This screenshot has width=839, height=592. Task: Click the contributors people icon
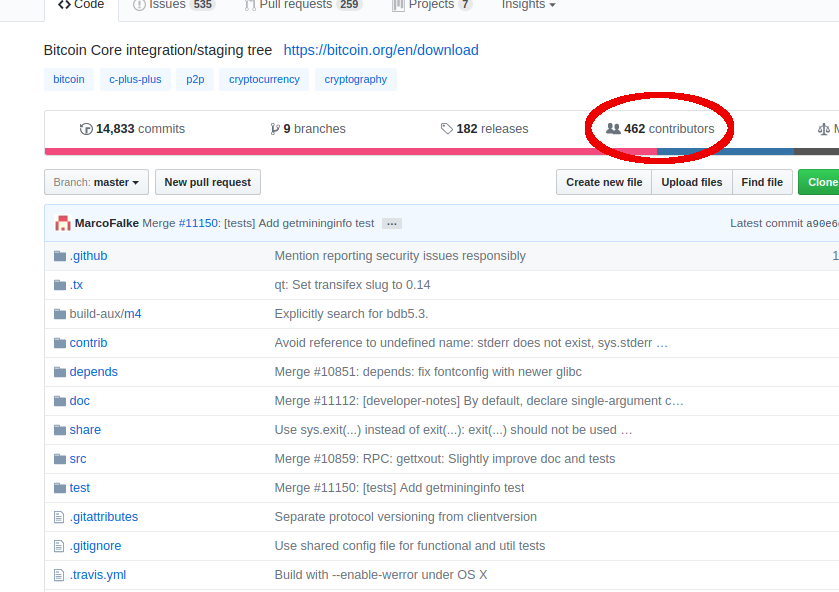pyautogui.click(x=613, y=129)
